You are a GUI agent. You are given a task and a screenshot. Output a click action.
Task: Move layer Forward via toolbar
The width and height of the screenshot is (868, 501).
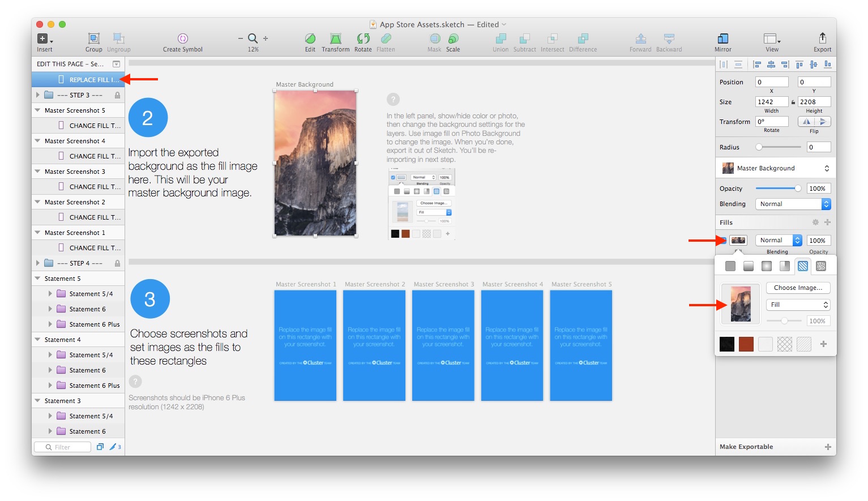(x=640, y=38)
